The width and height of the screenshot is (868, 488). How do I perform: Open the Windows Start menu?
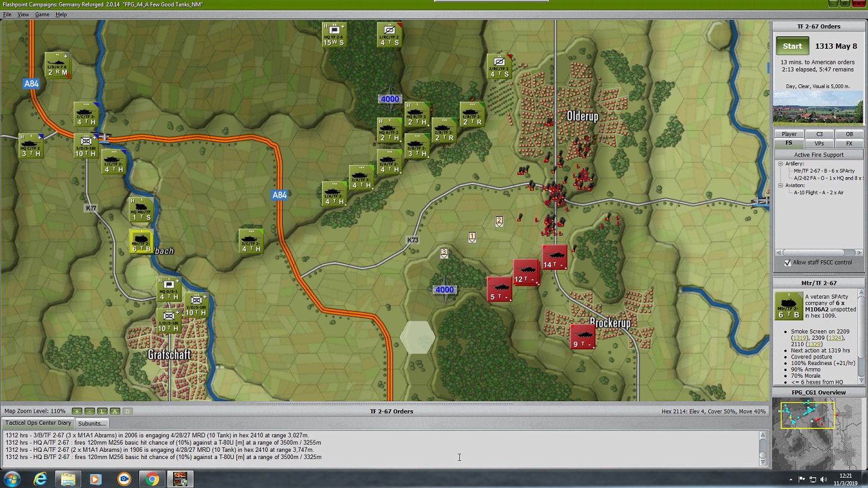click(x=11, y=479)
